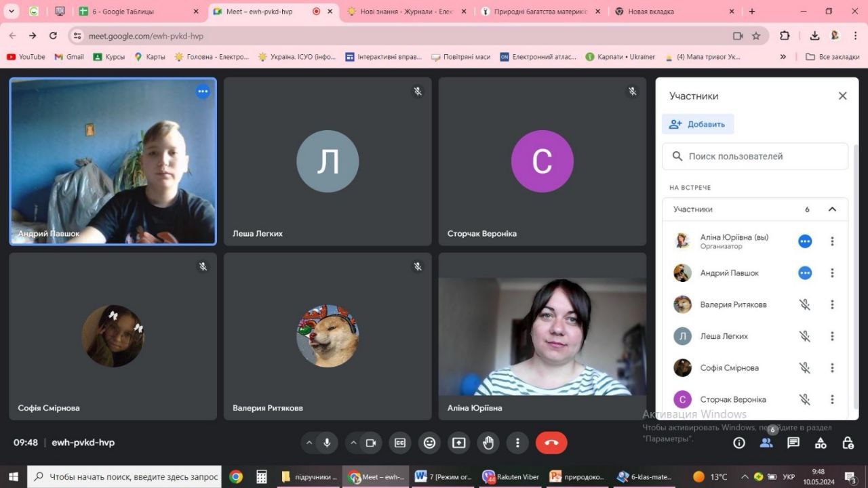Collapse the Участники list chevron
Image resolution: width=868 pixels, height=488 pixels.
click(x=832, y=209)
